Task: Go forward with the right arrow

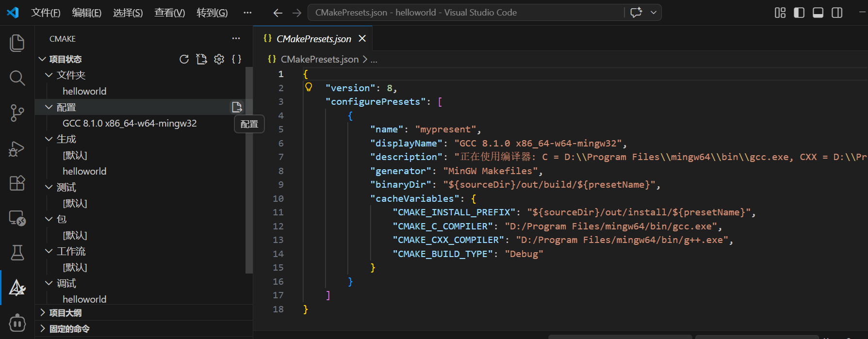Action: point(297,13)
